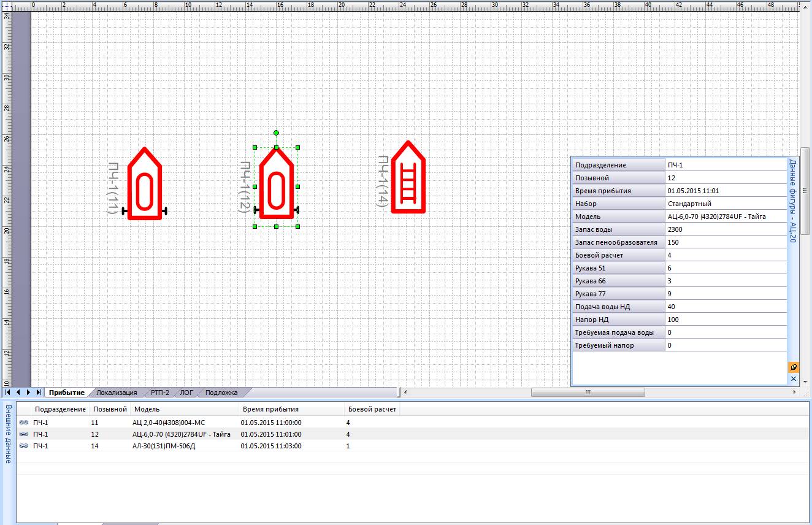Switch to the Локализация page tab

tap(117, 393)
